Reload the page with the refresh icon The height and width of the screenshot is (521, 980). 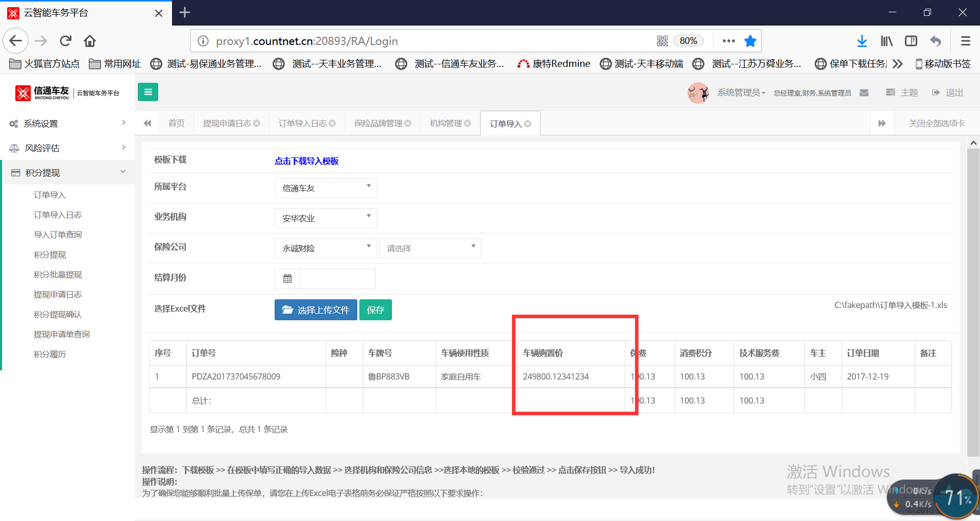click(65, 41)
